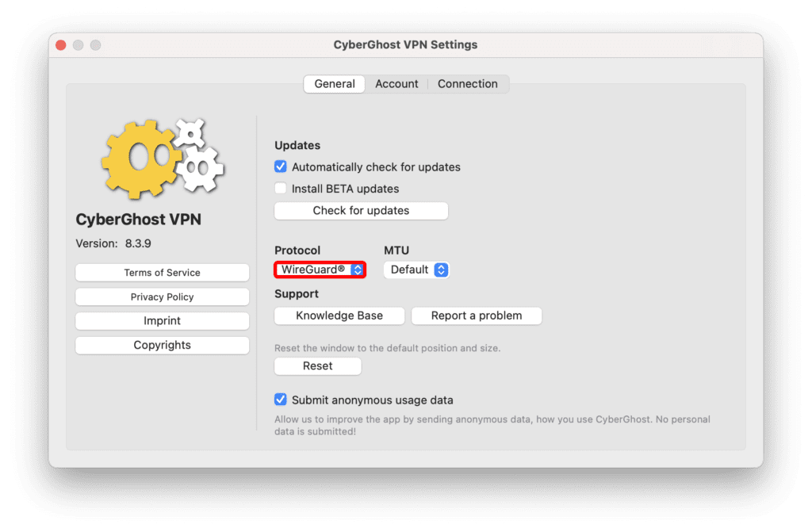Viewport: 812px width, 532px height.
Task: Reset the window to default position
Action: [317, 366]
